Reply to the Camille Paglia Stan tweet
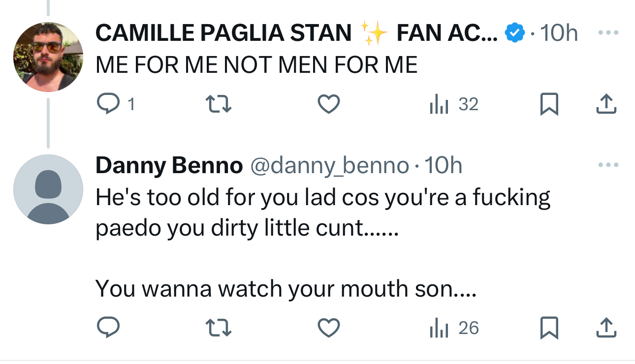Image resolution: width=635 pixels, height=364 pixels. tap(106, 104)
